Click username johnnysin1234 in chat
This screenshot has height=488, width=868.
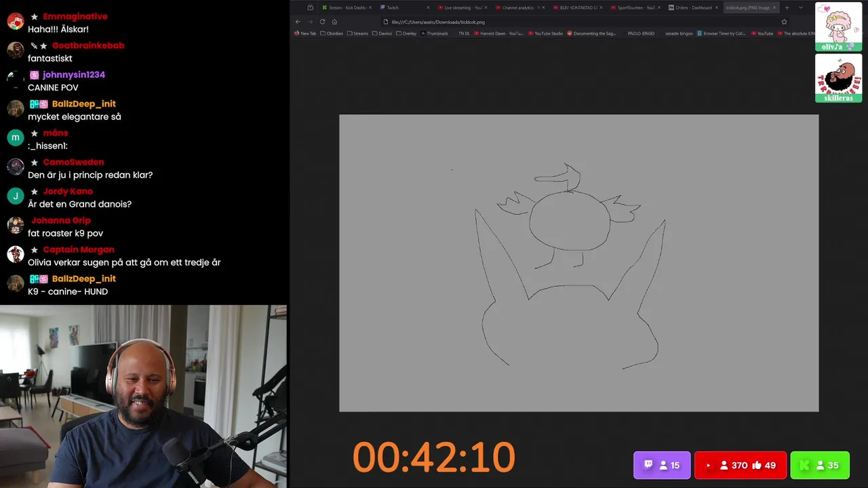(74, 75)
